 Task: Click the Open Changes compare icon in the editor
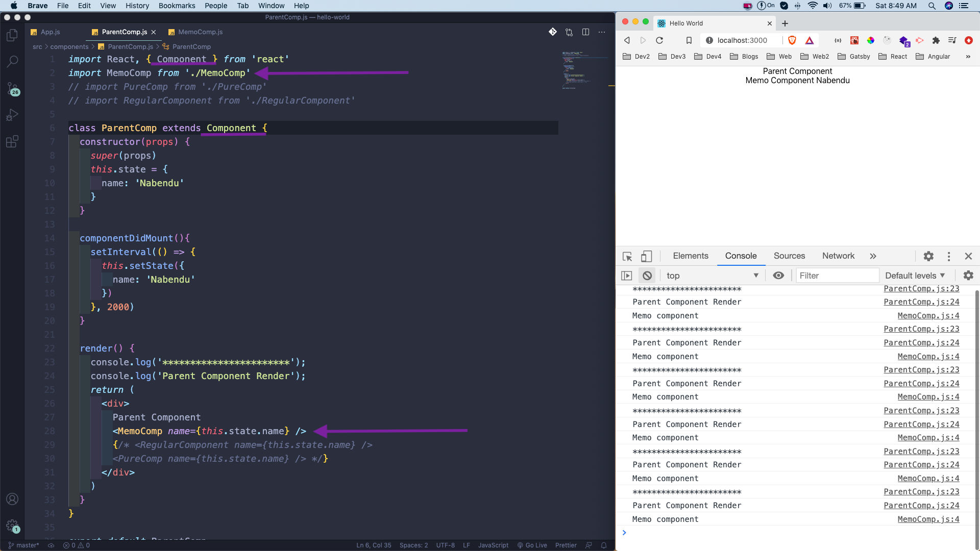point(569,32)
